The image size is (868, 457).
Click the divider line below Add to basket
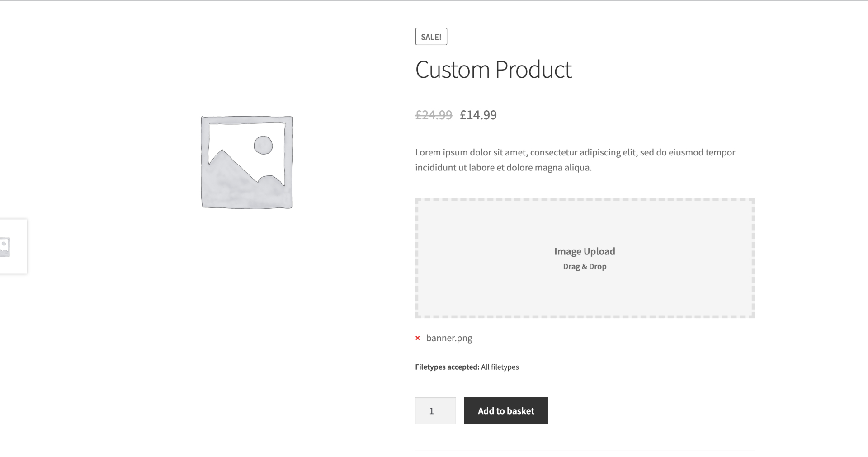[585, 450]
